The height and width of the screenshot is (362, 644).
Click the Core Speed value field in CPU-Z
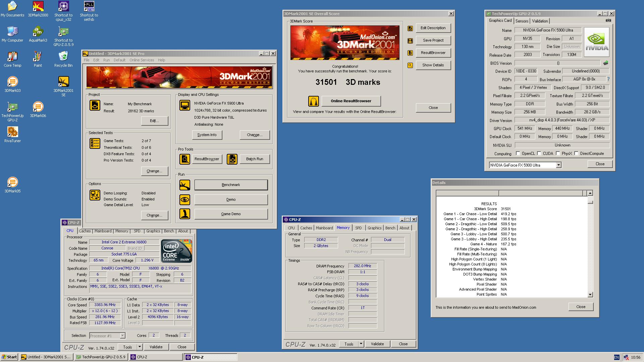coord(105,305)
